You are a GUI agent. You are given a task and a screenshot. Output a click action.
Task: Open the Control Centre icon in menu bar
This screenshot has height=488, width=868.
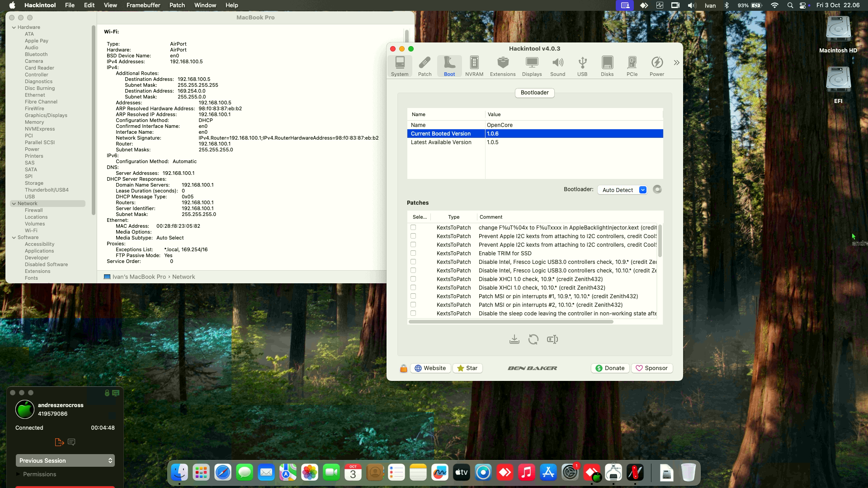pos(803,5)
